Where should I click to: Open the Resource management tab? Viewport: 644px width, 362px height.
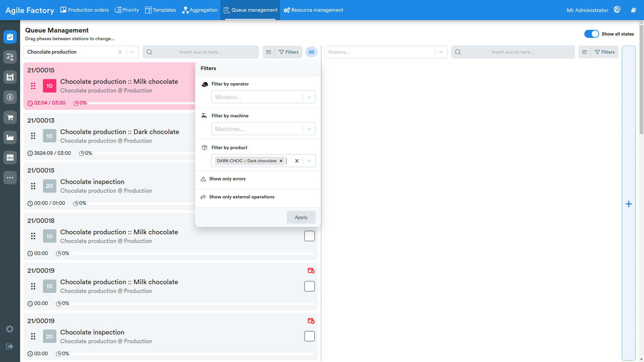click(x=313, y=10)
